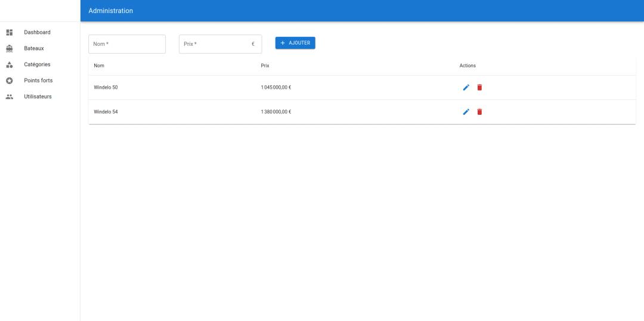Click the Ajouter button

pos(295,43)
